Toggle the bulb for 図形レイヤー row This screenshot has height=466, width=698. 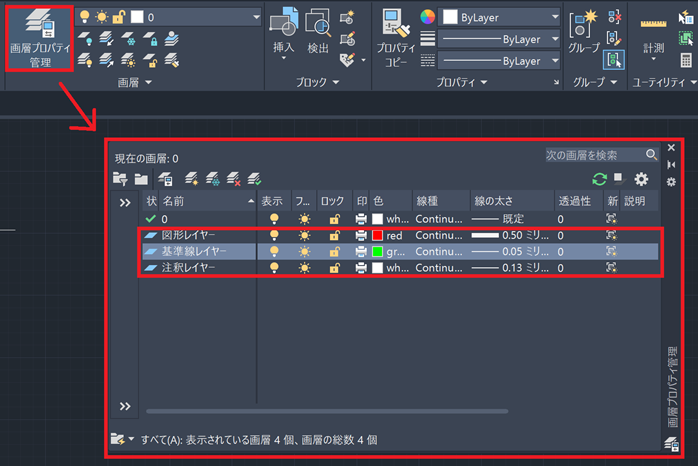tap(274, 235)
